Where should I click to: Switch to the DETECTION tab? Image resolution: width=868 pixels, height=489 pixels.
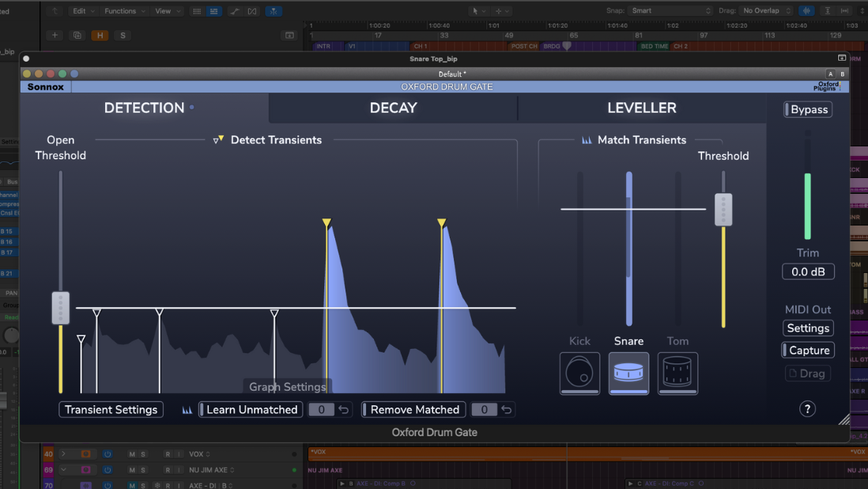pos(145,108)
